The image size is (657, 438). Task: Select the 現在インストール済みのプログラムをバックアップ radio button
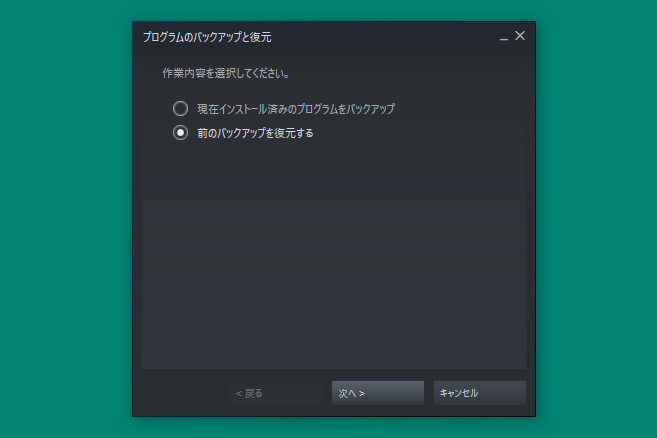click(181, 109)
